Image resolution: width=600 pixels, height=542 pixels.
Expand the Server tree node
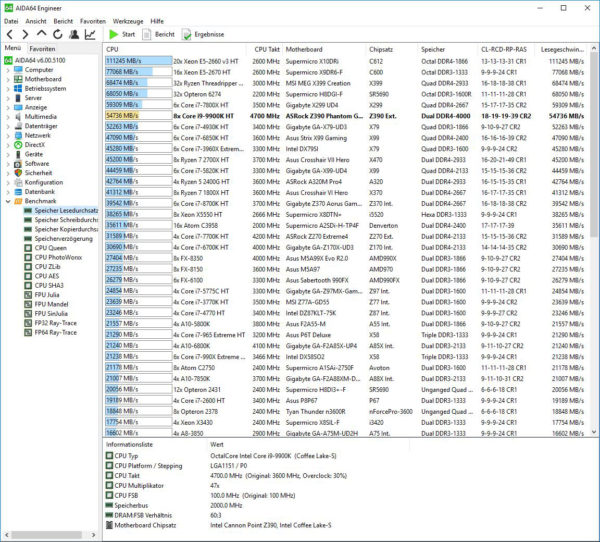pos(8,98)
